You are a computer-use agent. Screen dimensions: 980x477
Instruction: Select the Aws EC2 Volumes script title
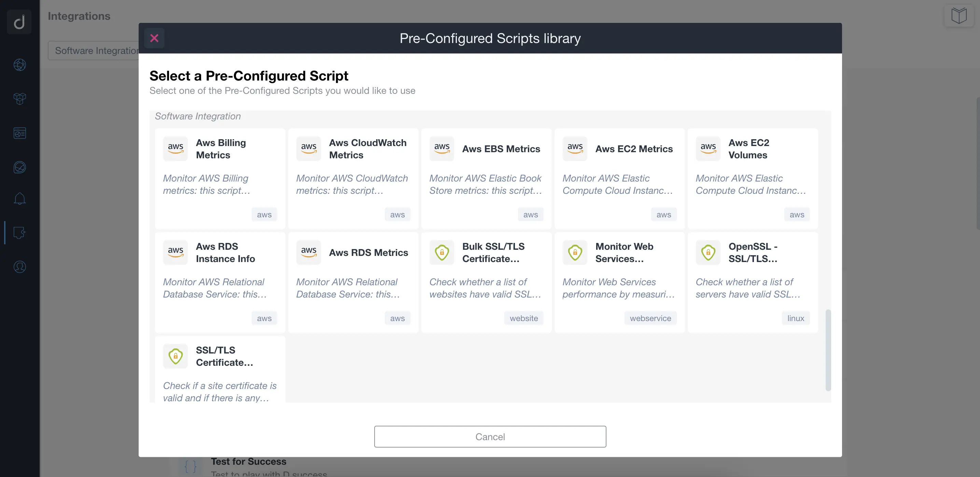(x=749, y=149)
